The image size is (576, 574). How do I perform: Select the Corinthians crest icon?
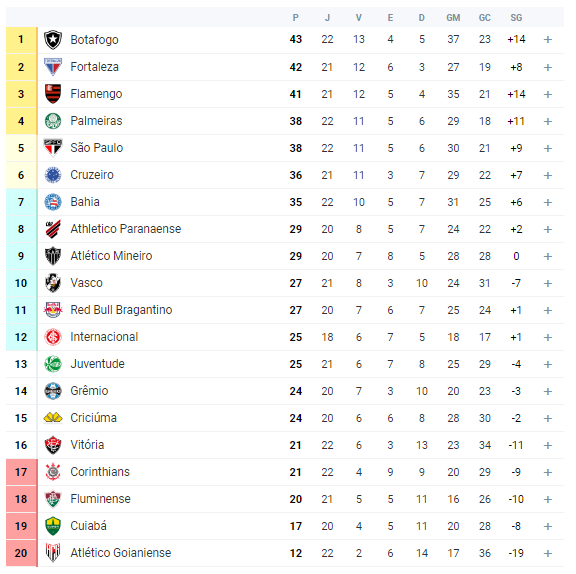(x=53, y=472)
